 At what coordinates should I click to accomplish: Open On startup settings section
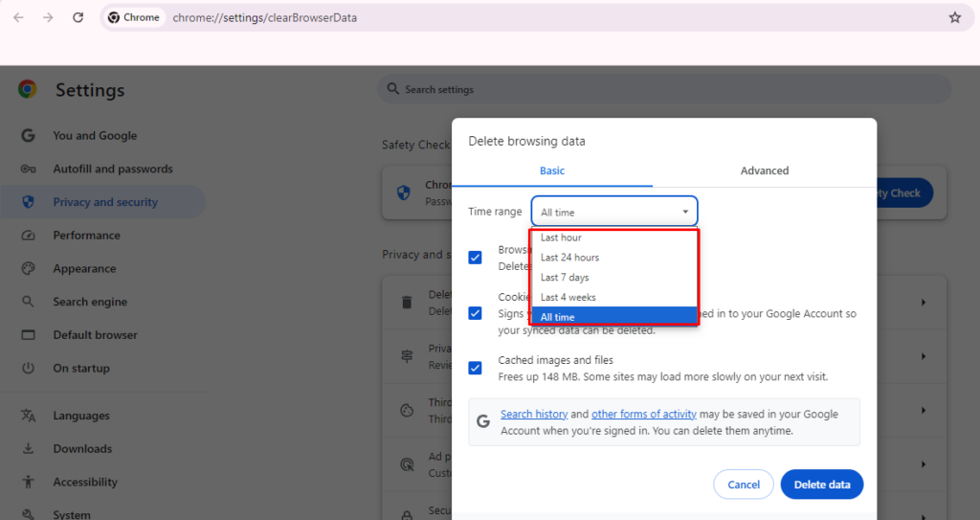[81, 368]
